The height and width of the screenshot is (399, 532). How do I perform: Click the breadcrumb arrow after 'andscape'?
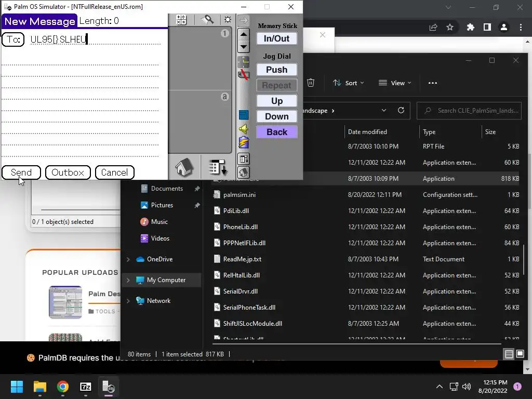coord(333,111)
